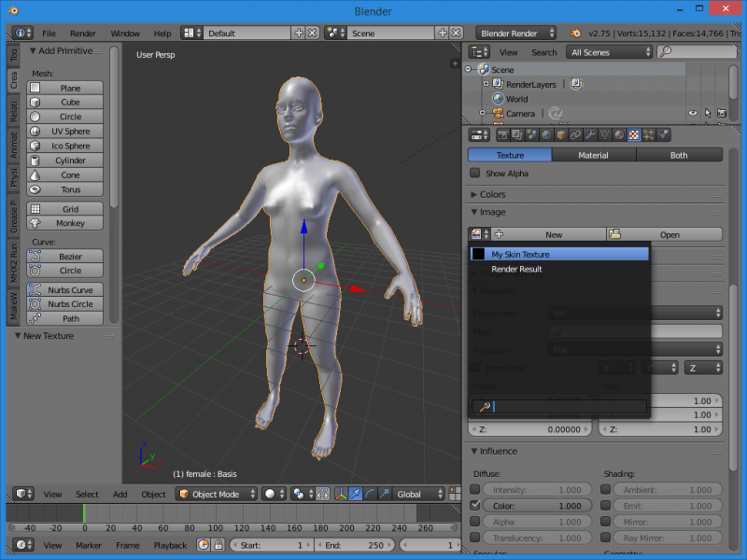Viewport: 747px width, 560px height.
Task: Open the Blender Render engine dropdown
Action: 516,33
